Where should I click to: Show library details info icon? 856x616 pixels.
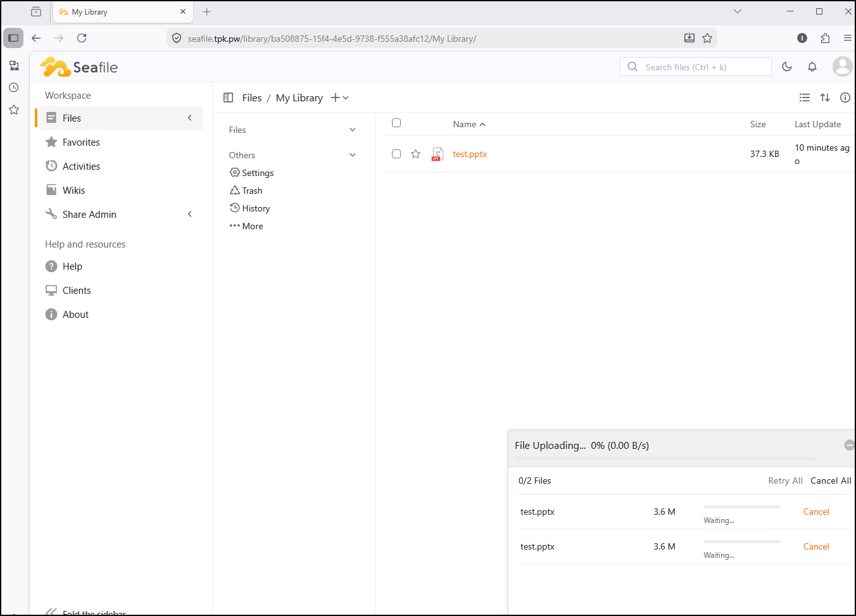845,97
